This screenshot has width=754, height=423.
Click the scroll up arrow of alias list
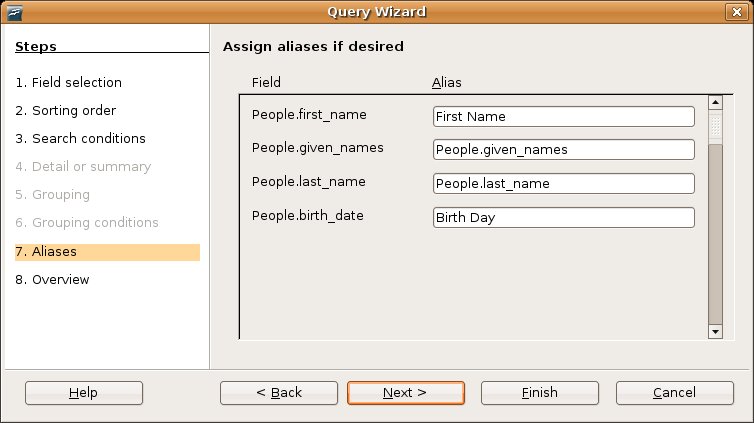715,102
